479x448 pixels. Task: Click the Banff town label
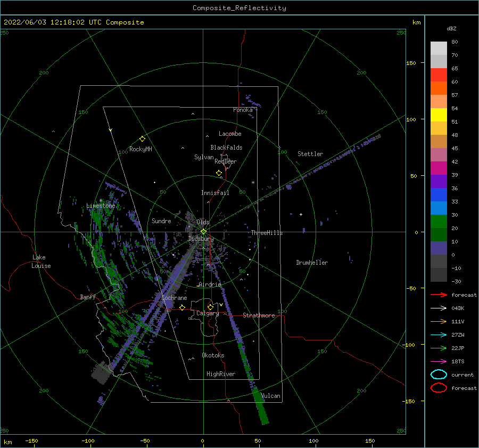click(x=88, y=297)
